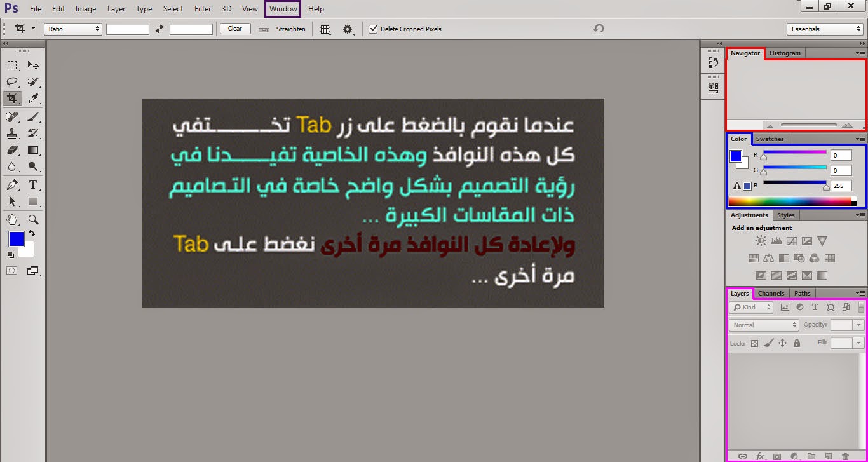
Task: Toggle lock position icon
Action: pyautogui.click(x=782, y=343)
